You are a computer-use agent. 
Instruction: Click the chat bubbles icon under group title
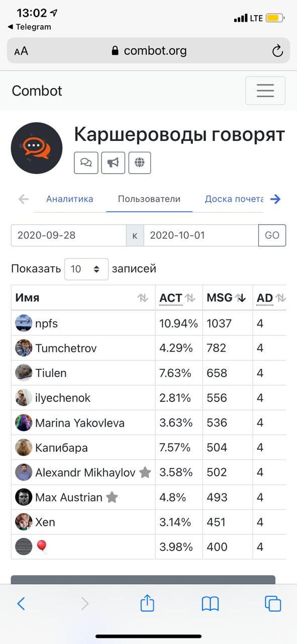click(86, 163)
